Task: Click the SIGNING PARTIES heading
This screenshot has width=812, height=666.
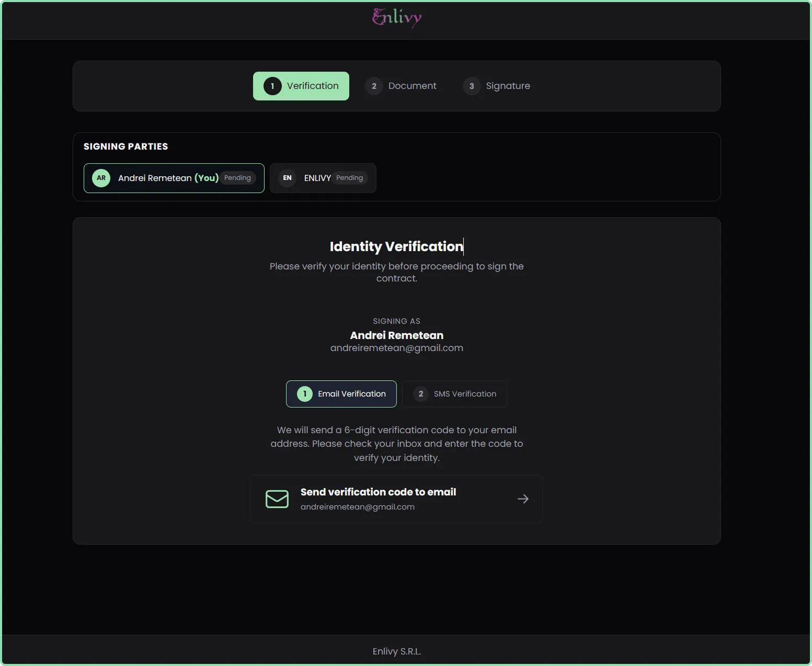Action: [x=126, y=146]
